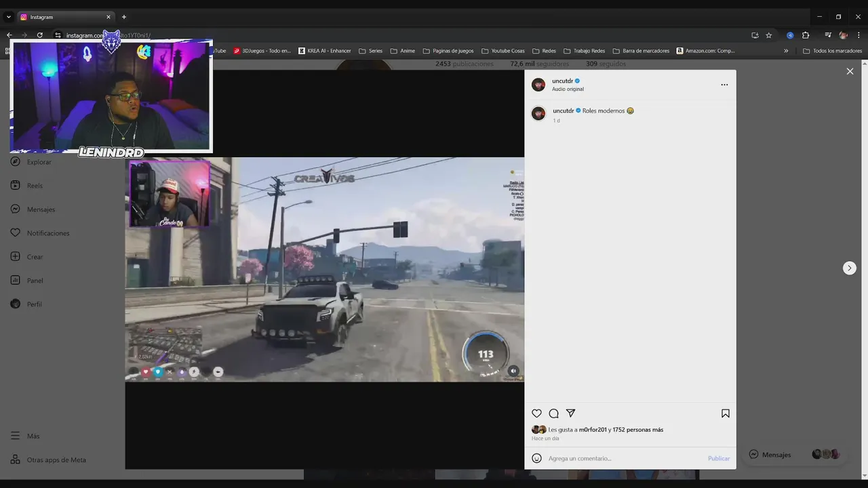Open uncutdr profile from post header
Image resolution: width=868 pixels, height=488 pixels.
pyautogui.click(x=563, y=81)
